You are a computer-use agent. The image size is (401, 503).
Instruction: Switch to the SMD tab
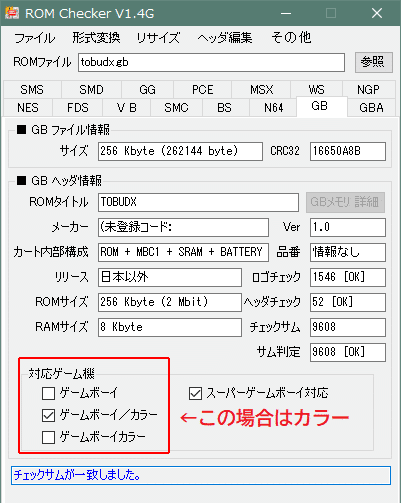click(x=91, y=90)
